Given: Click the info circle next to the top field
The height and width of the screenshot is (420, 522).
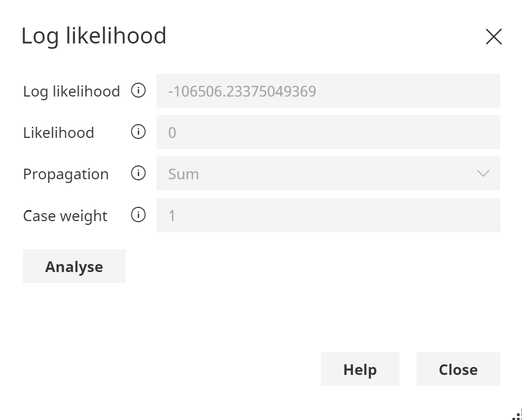Looking at the screenshot, I should (x=138, y=91).
